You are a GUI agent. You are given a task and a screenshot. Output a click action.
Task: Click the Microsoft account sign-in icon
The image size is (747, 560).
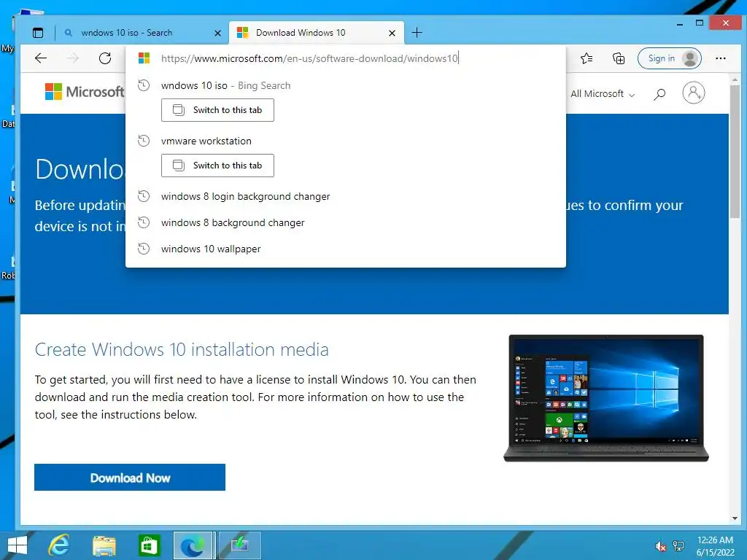point(693,93)
